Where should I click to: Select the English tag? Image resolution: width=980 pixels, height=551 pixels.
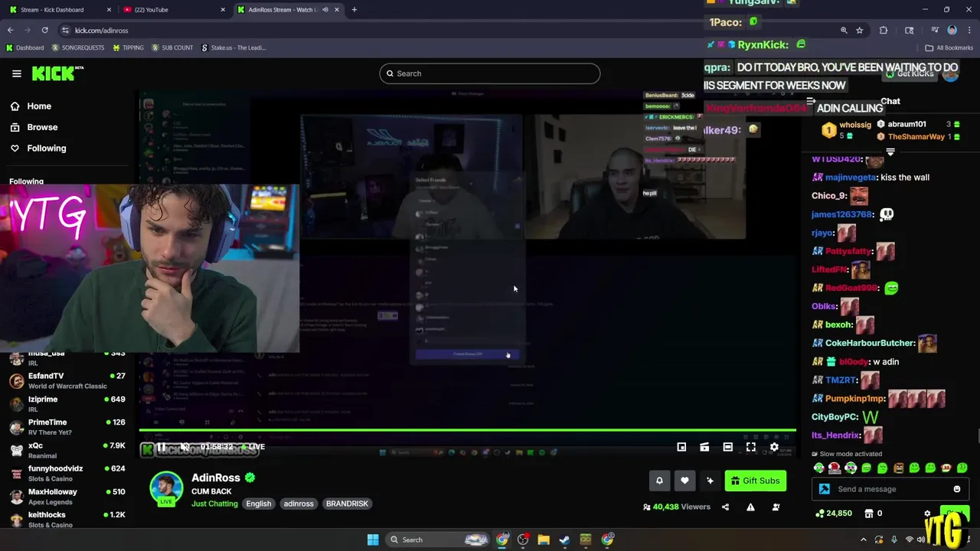[x=259, y=504]
